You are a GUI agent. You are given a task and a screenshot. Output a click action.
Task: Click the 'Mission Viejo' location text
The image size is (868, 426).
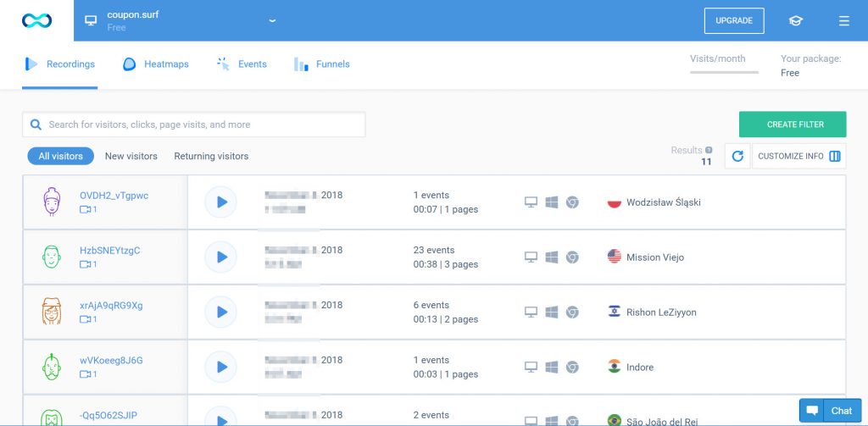(655, 257)
